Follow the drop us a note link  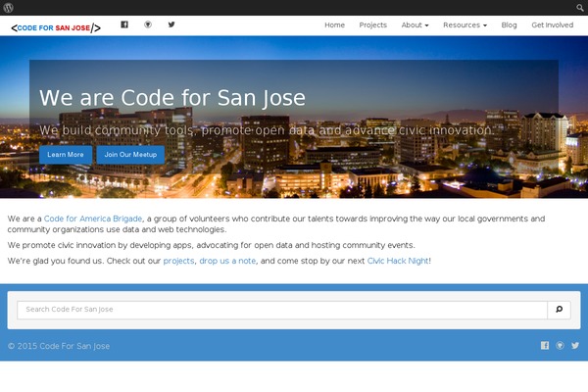[x=227, y=261]
